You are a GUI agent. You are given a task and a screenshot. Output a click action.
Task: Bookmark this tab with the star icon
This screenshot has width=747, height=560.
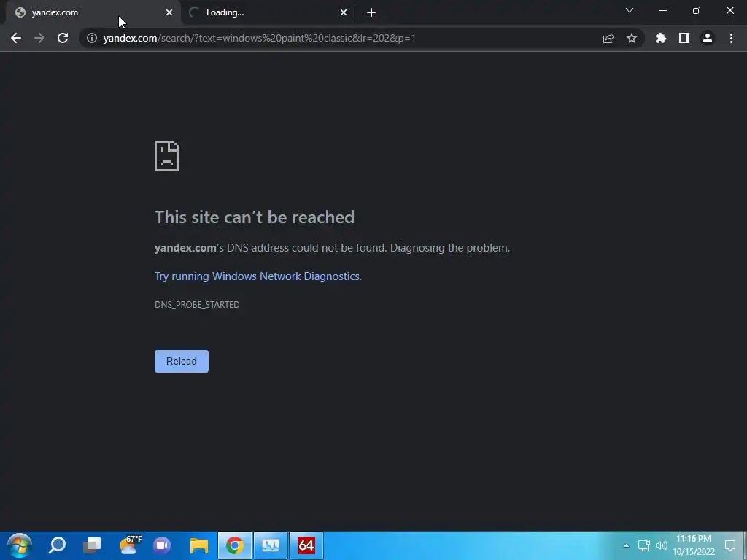tap(632, 38)
